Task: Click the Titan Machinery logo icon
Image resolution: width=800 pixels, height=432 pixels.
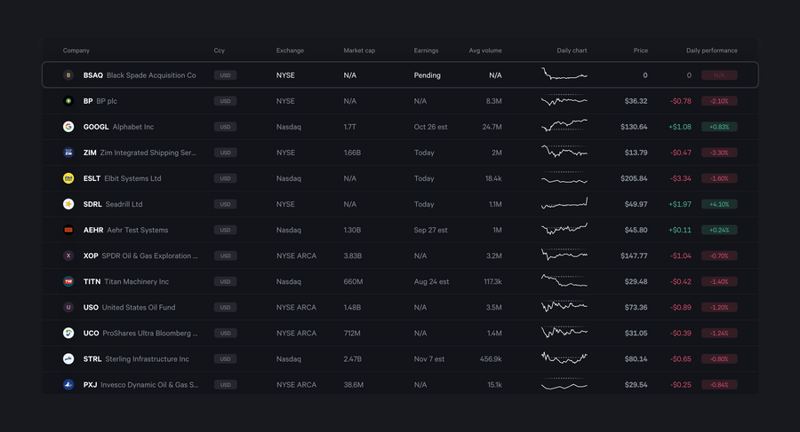Action: coord(68,282)
